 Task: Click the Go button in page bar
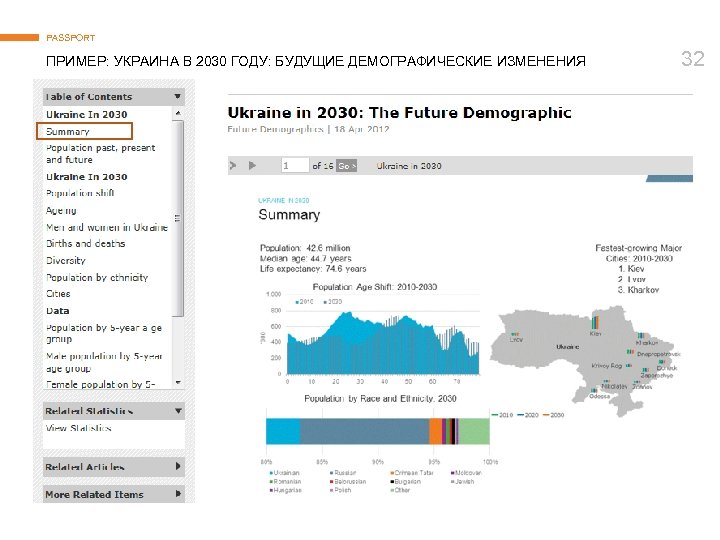(346, 166)
